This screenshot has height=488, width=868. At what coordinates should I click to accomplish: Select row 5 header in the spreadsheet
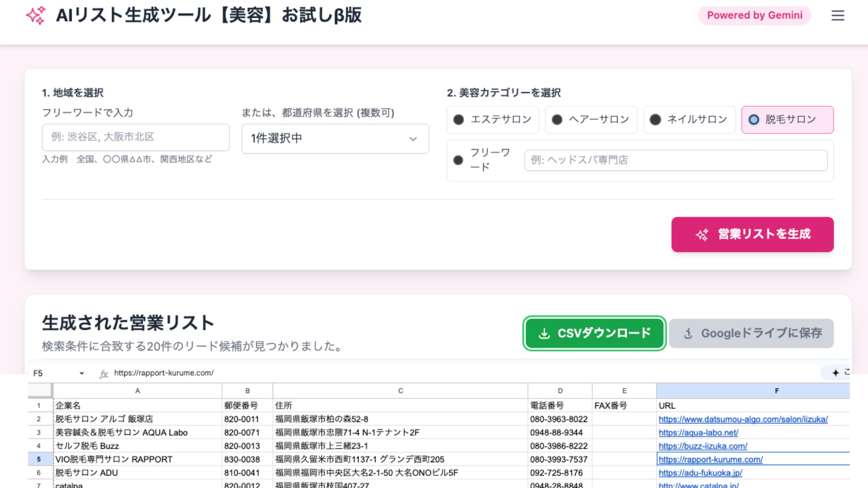(40, 459)
